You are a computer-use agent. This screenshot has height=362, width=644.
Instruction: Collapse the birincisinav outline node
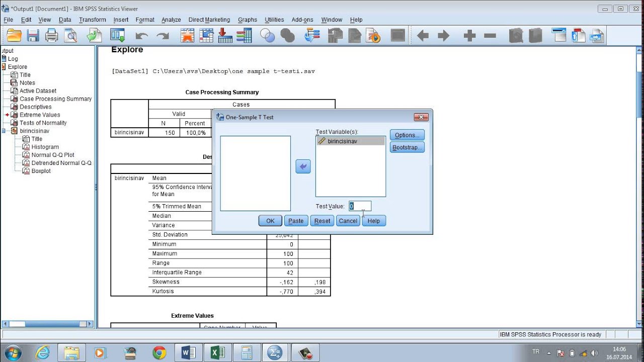4,131
